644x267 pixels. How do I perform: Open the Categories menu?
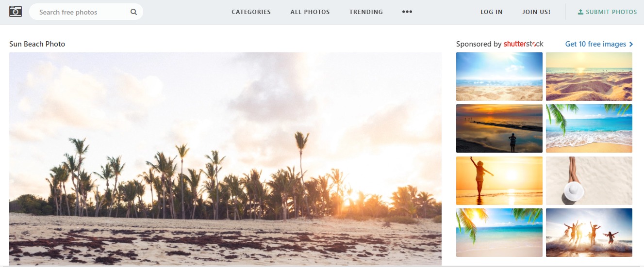coord(251,12)
